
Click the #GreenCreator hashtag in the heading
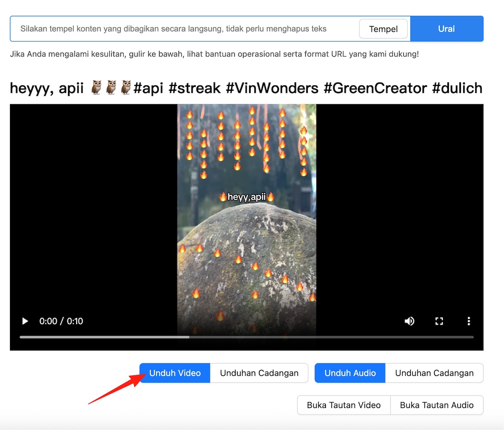click(x=375, y=88)
